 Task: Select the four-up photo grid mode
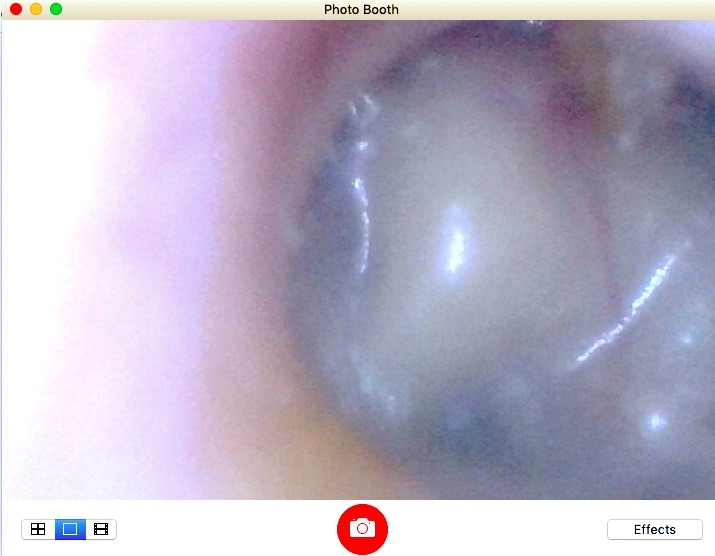point(38,529)
